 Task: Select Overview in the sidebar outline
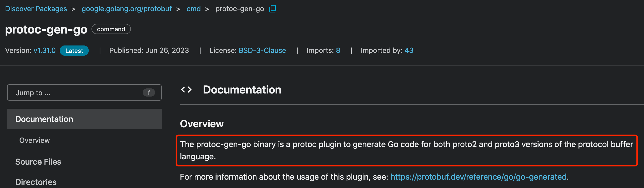point(35,140)
